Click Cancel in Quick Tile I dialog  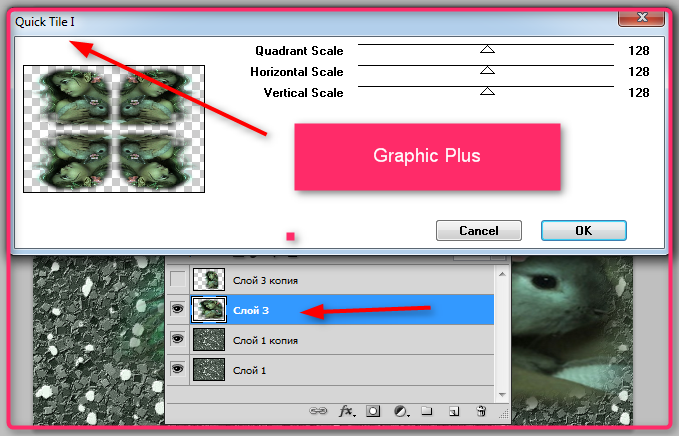tap(479, 230)
